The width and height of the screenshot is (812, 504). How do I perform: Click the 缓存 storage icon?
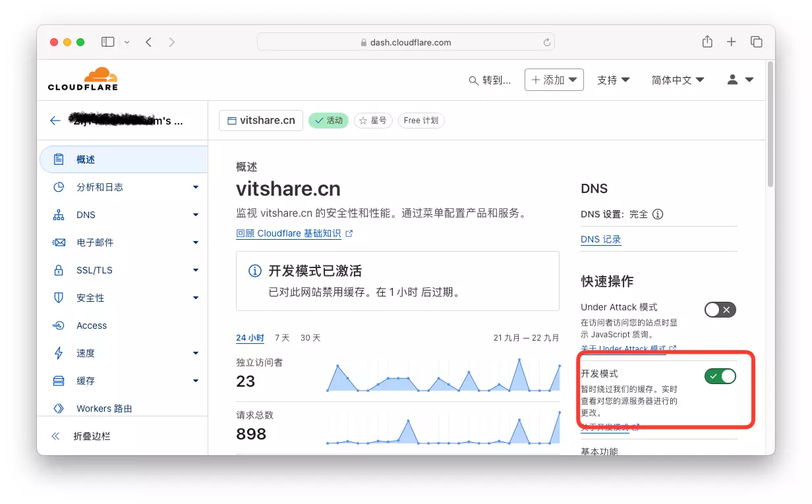coord(59,381)
